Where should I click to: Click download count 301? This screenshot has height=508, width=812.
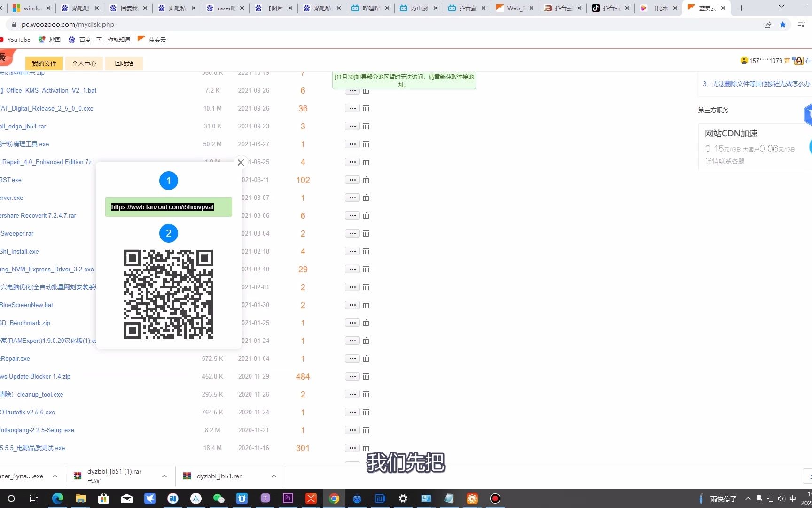coord(303,448)
